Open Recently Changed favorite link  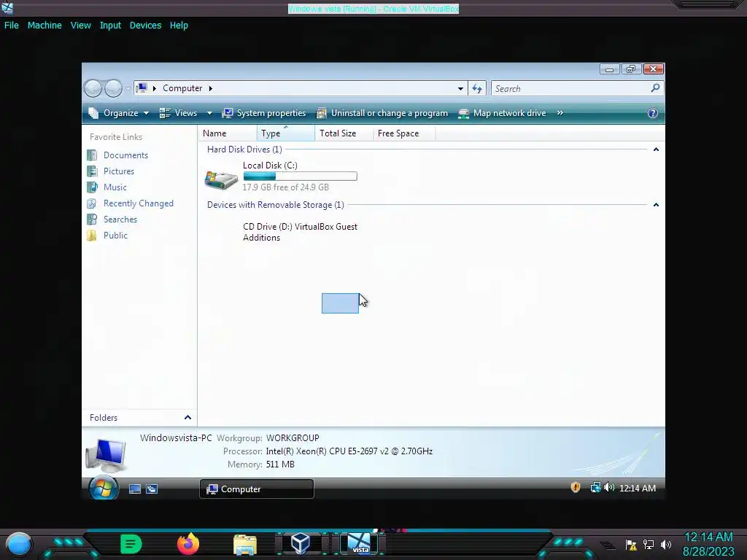[138, 203]
